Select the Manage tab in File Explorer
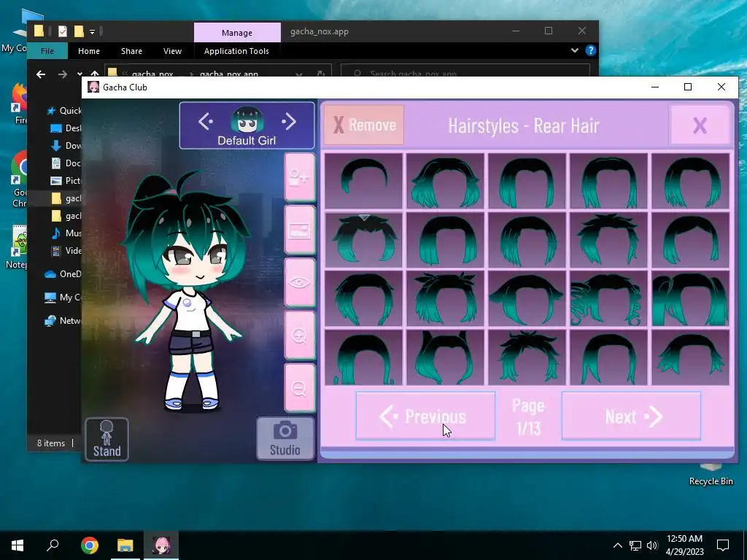Image resolution: width=747 pixels, height=560 pixels. tap(237, 32)
